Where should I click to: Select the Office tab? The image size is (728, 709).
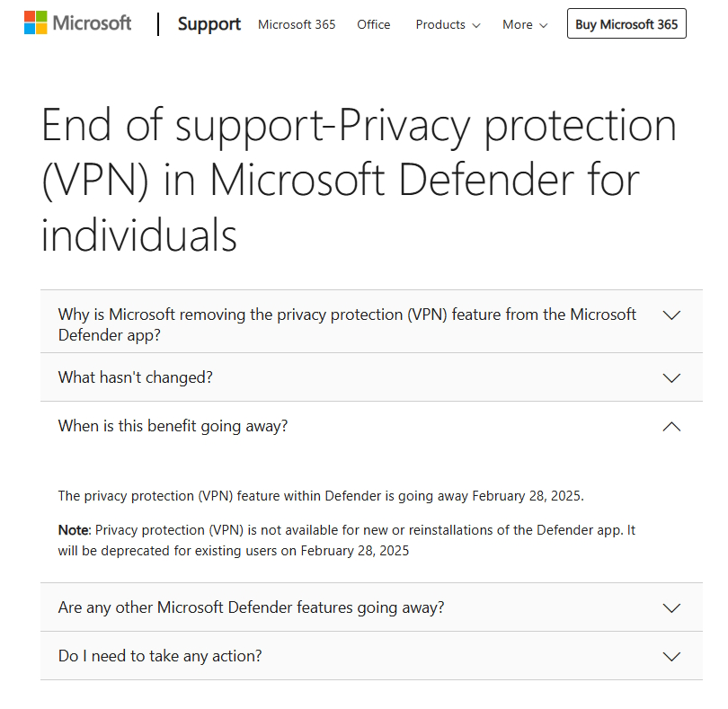click(373, 25)
